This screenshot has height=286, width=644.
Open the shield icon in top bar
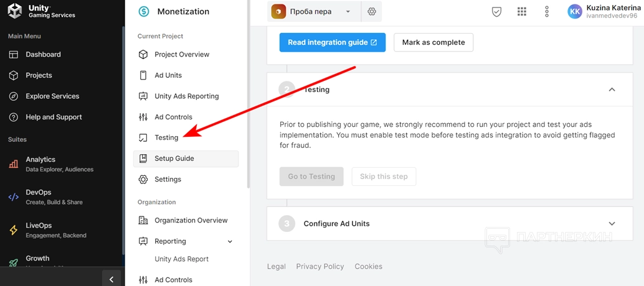tap(496, 12)
